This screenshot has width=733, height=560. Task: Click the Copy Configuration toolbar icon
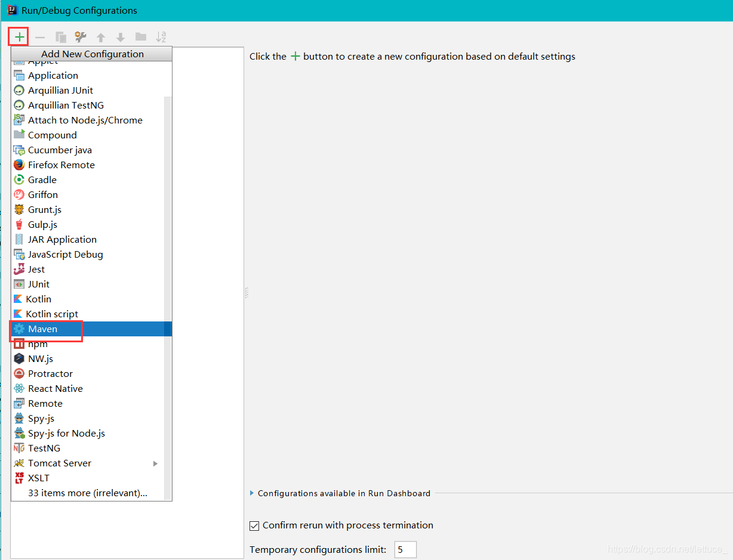point(60,37)
